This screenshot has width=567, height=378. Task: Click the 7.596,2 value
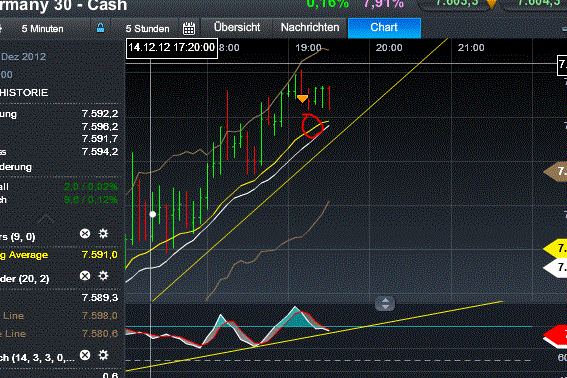click(x=100, y=127)
